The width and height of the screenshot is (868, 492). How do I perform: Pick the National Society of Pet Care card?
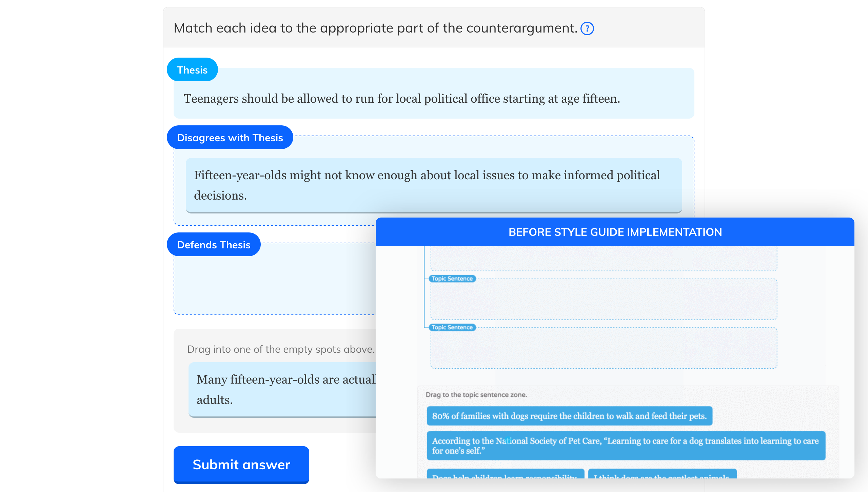[626, 445]
